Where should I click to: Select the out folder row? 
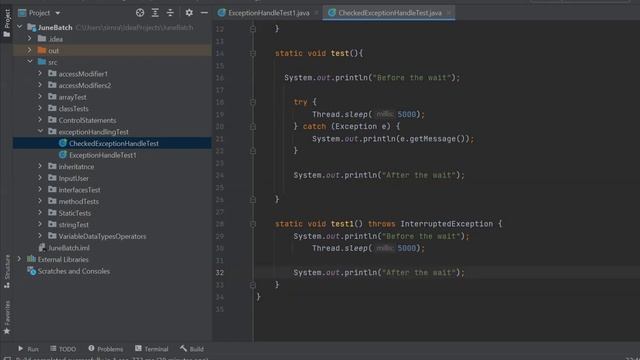[x=112, y=50]
